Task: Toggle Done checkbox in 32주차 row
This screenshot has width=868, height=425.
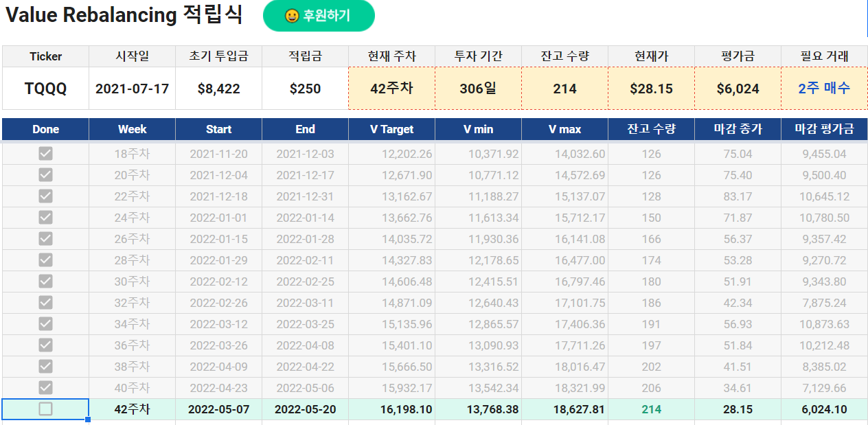Action: point(45,303)
